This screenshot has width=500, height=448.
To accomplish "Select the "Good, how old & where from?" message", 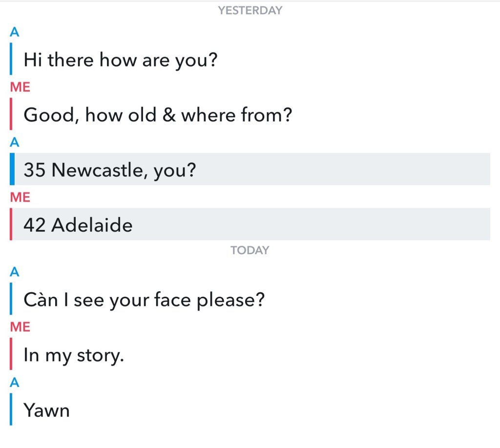I will 158,115.
